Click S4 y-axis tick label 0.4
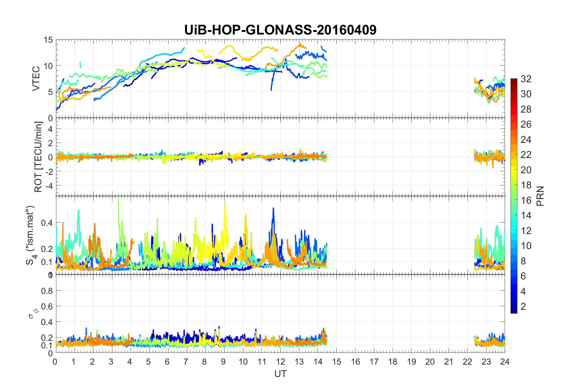Screen dimensions: 561x392 47,223
